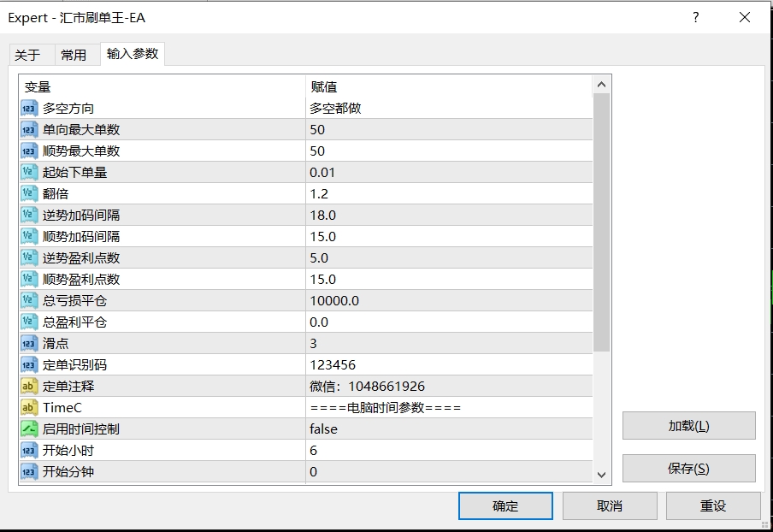Viewport: 773px width, 532px height.
Task: Click the double-type icon next to 翻倍
Action: tap(29, 194)
